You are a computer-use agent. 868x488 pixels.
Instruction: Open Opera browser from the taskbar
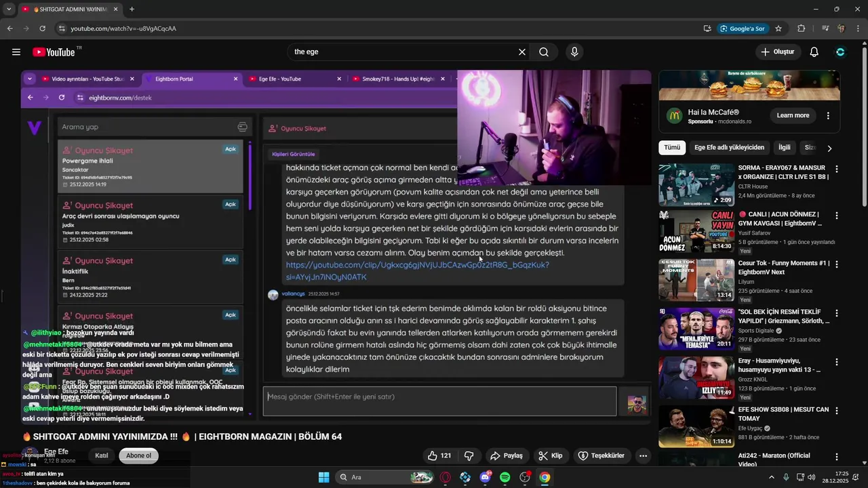pos(446,477)
